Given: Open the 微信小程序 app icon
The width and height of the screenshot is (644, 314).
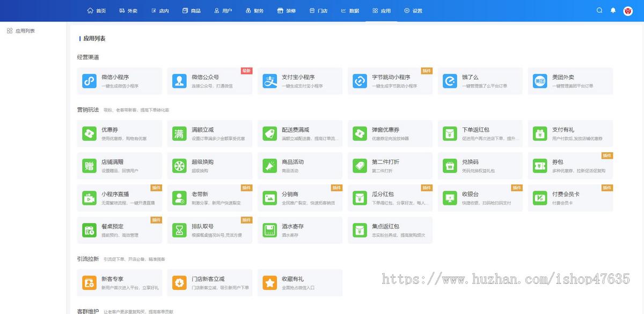Looking at the screenshot, I should click(x=89, y=81).
